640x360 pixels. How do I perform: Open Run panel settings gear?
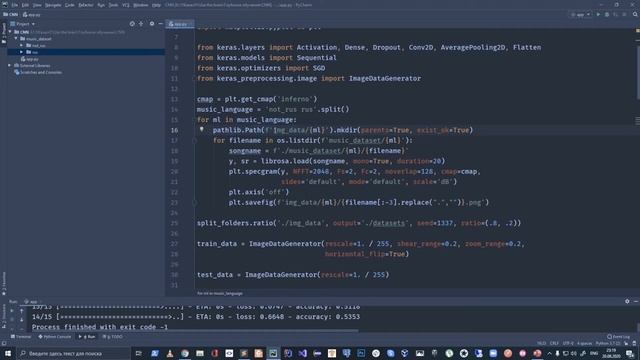(627, 301)
